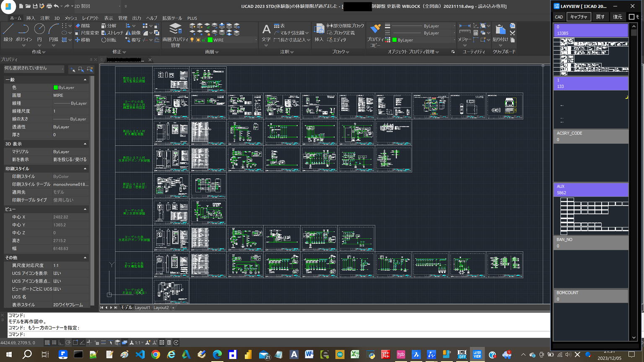The image size is (644, 362).
Task: Click the 復元 button in LAYVIEW
Action: 618,17
